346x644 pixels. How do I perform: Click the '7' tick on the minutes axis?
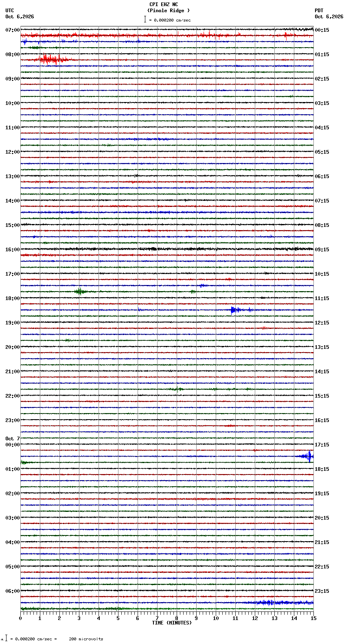pyautogui.click(x=157, y=618)
